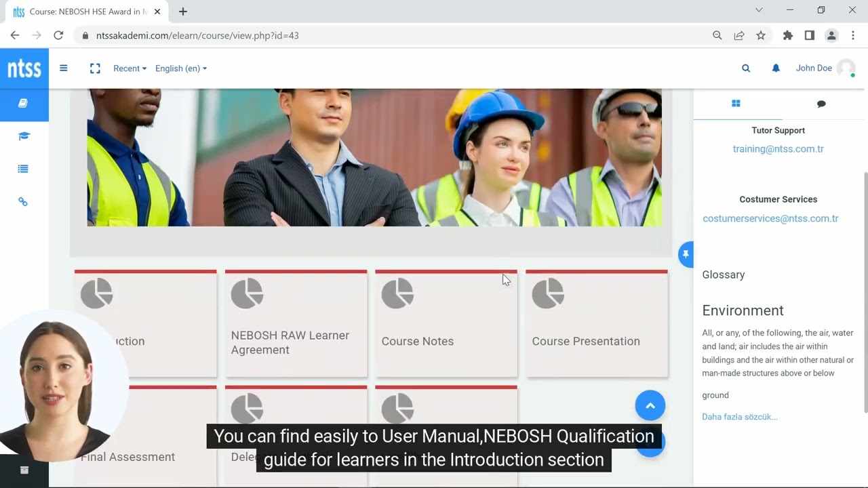Click the scroll-to-top arrow button

[650, 405]
